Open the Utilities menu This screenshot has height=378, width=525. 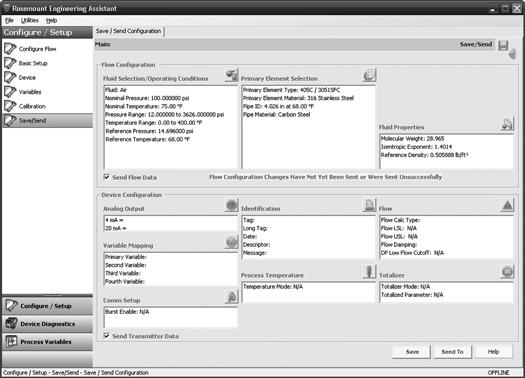tap(29, 20)
